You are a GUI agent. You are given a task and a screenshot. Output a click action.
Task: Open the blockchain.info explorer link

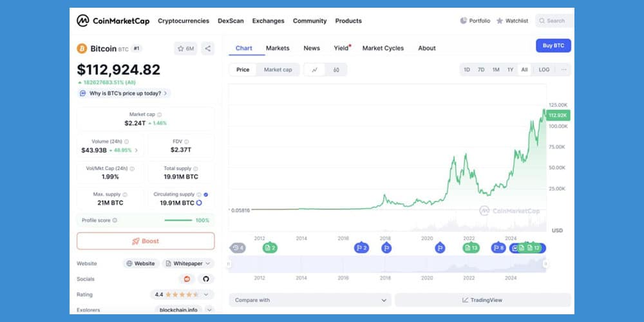[x=178, y=310]
